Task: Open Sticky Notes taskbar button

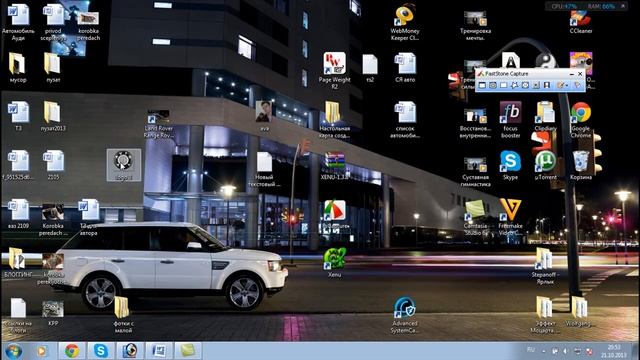Action: [x=188, y=351]
